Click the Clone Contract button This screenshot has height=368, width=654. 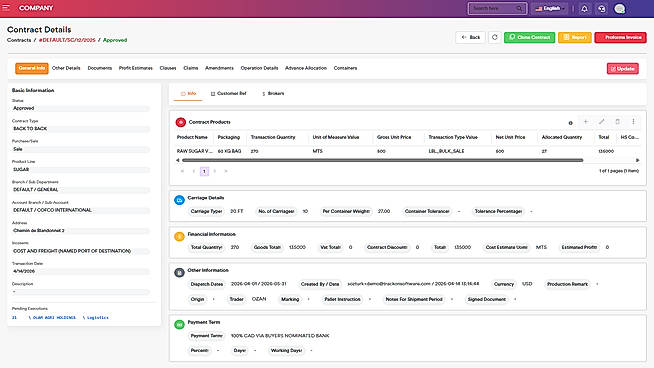tap(529, 37)
